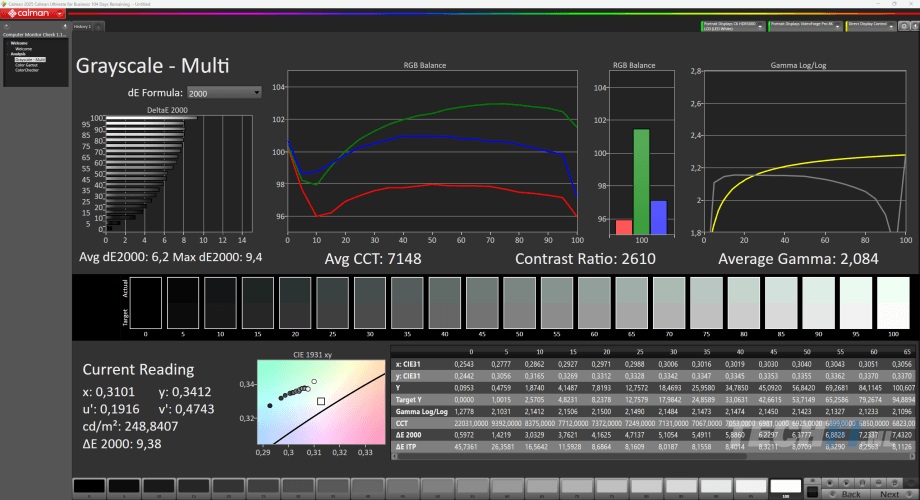Click the Actual/Target patch labeled 50

click(x=519, y=303)
